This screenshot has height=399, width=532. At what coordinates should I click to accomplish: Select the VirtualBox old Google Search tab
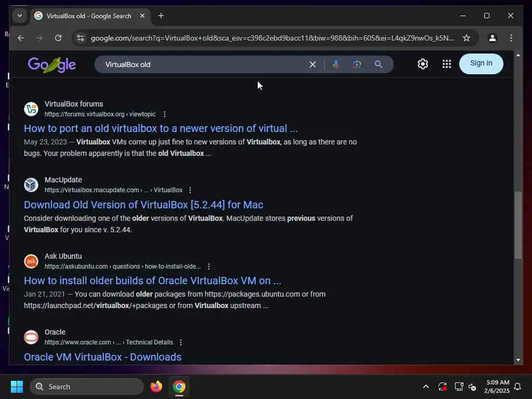90,16
